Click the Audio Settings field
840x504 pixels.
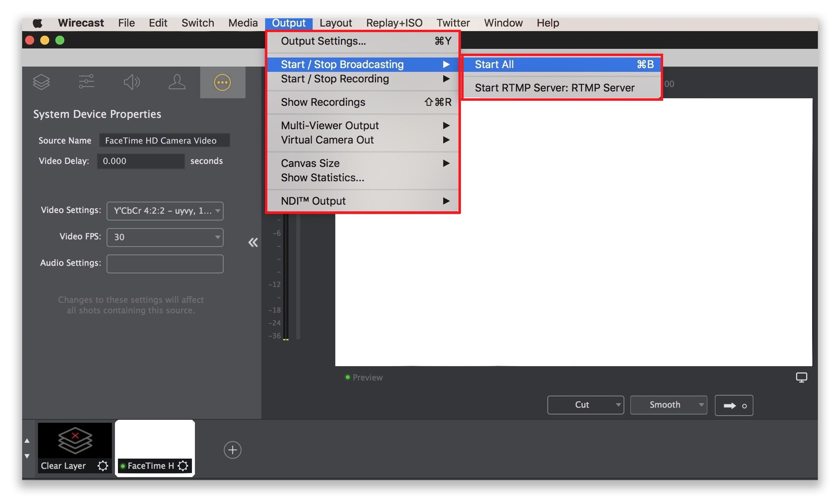click(x=165, y=263)
